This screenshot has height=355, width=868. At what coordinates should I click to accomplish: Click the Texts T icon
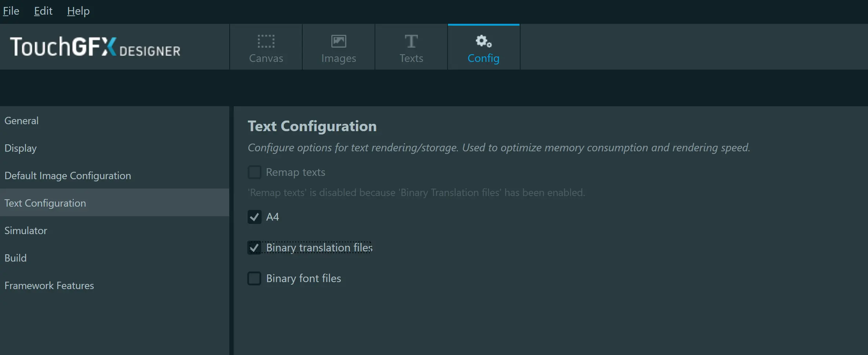pyautogui.click(x=411, y=41)
